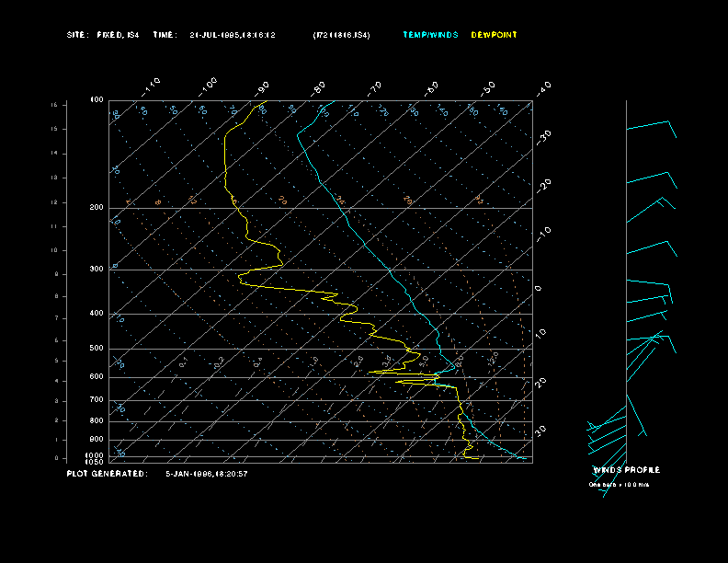Image resolution: width=728 pixels, height=563 pixels.
Task: Click the 15 km mark on height scale
Action: pyautogui.click(x=54, y=106)
